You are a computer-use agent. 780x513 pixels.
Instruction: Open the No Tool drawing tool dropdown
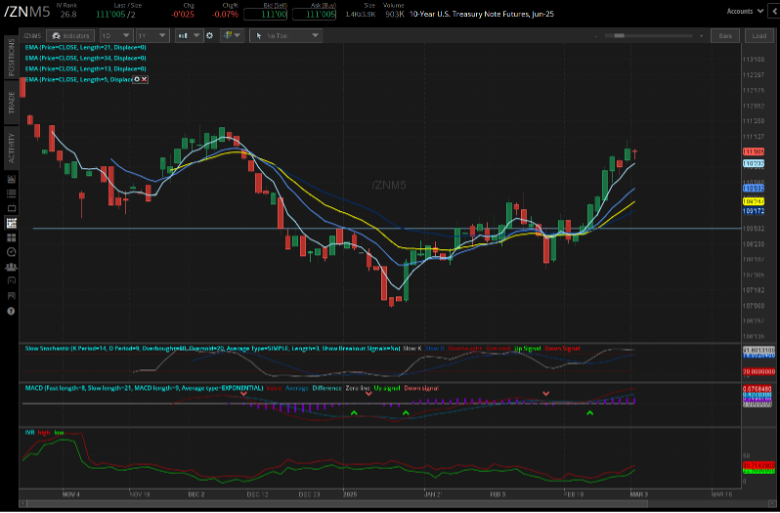[286, 36]
